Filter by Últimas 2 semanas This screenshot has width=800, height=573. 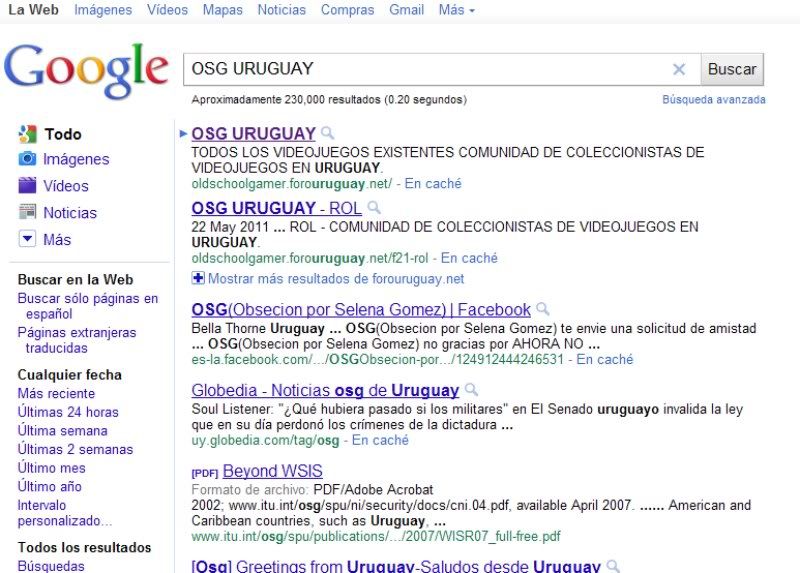75,449
